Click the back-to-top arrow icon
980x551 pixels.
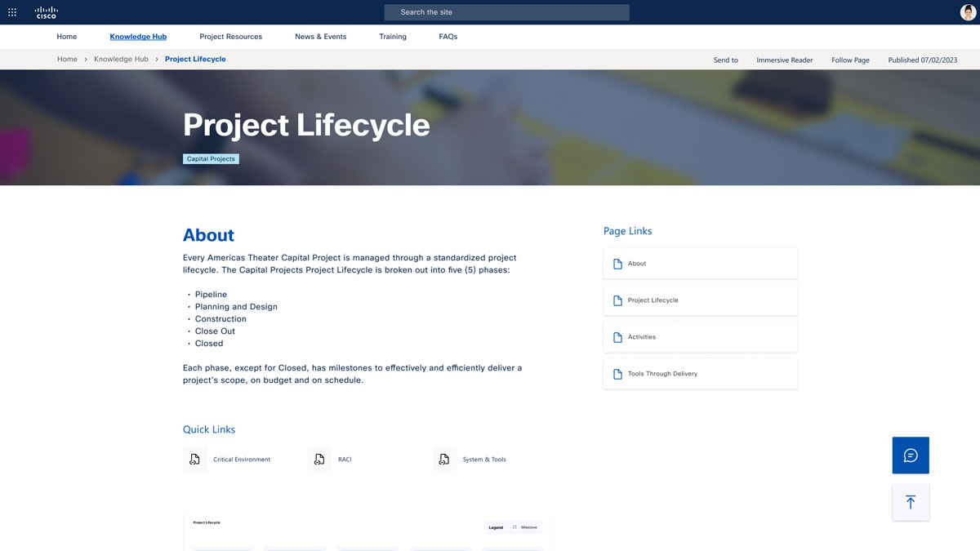tap(910, 502)
